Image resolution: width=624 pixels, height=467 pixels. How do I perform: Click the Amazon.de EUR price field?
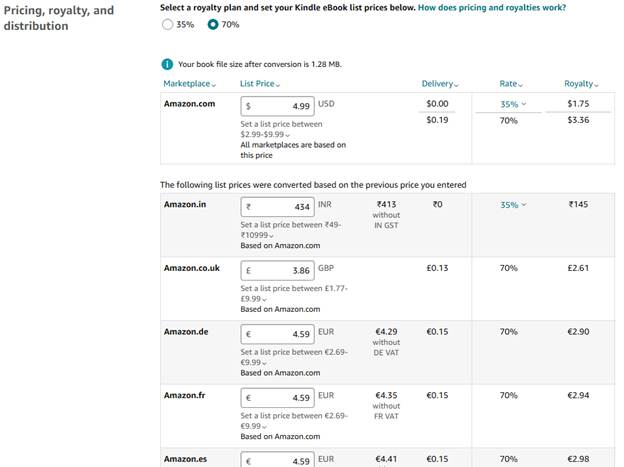[x=277, y=333]
